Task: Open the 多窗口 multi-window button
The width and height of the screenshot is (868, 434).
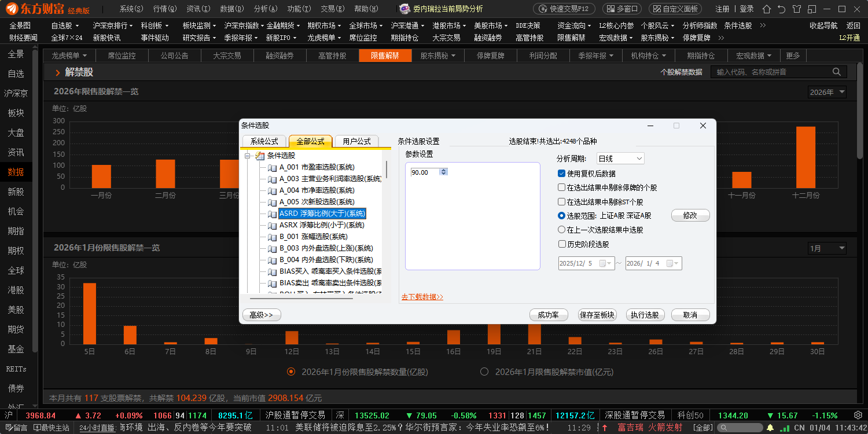Action: click(622, 9)
